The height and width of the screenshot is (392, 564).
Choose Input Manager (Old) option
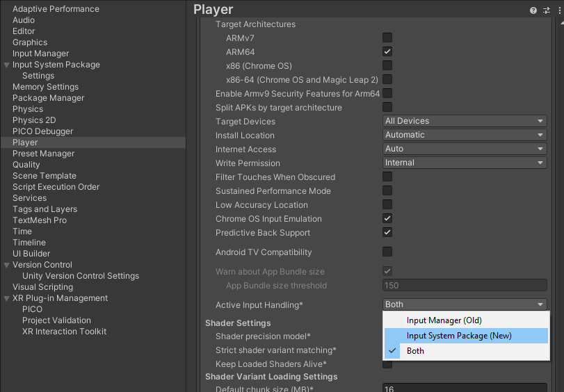466,320
